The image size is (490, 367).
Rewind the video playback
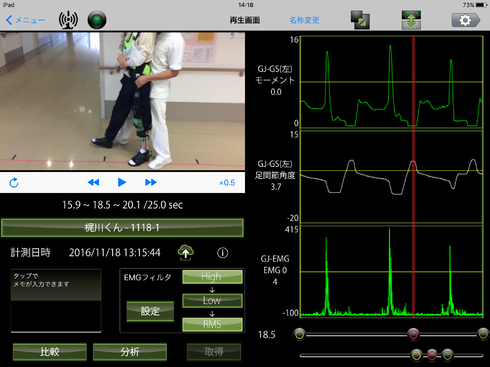[93, 182]
